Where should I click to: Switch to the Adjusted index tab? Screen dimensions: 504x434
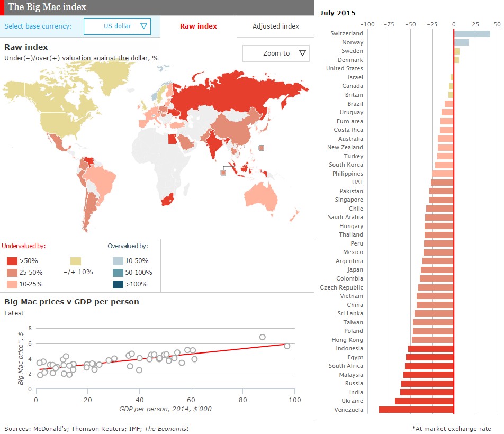(275, 26)
